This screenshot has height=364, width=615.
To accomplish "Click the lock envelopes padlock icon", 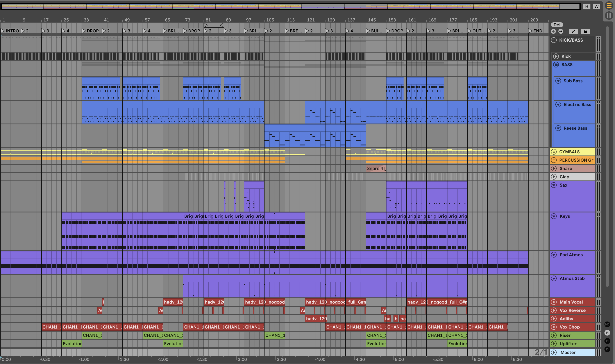I will pos(585,31).
